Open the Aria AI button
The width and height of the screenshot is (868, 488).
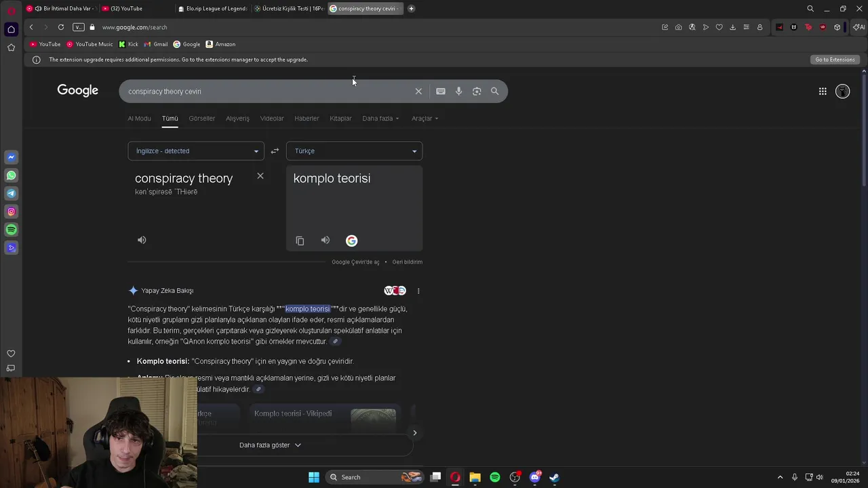859,27
